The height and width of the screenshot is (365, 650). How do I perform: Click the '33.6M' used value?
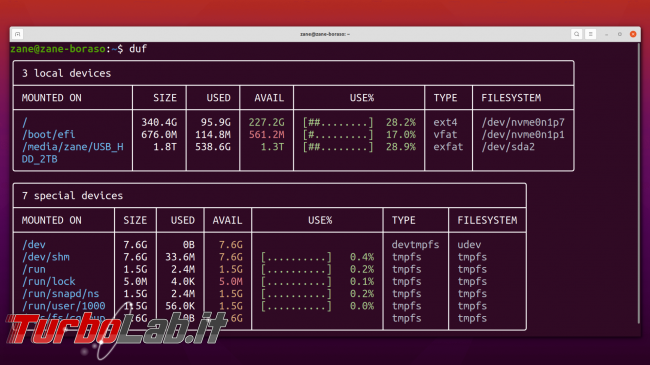[x=180, y=257]
